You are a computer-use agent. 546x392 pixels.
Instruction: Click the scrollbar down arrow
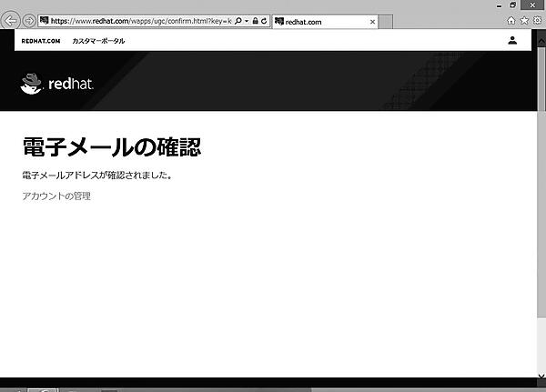click(541, 376)
